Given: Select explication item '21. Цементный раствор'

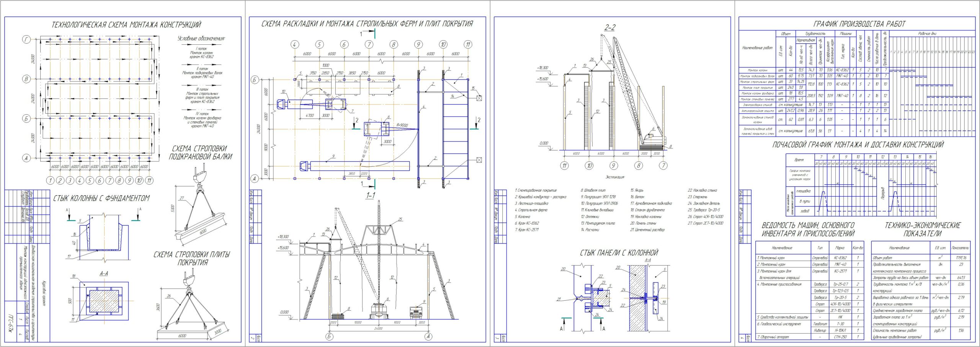Looking at the screenshot, I should [648, 230].
